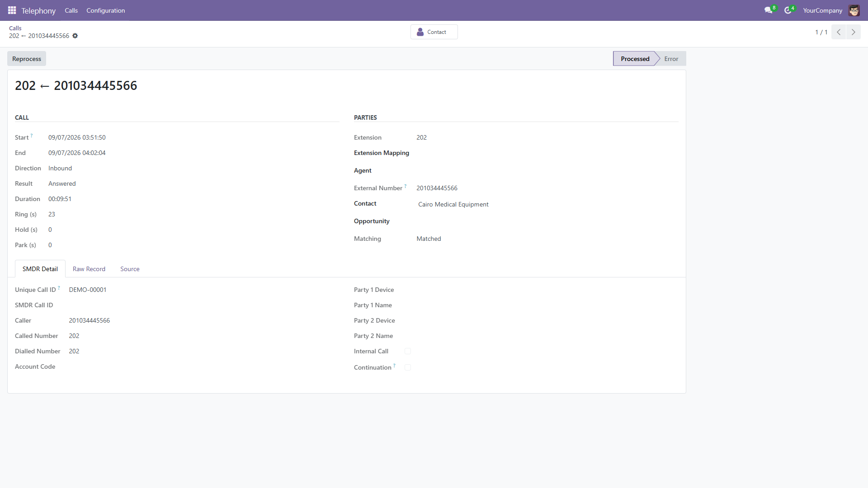The width and height of the screenshot is (868, 488).
Task: Click the Caller value 201034445566
Action: click(x=90, y=320)
